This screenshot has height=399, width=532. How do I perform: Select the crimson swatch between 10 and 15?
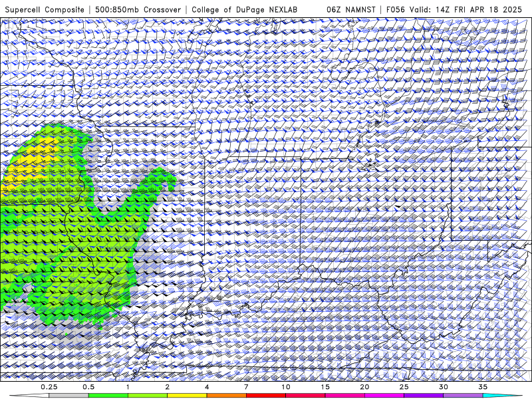(305, 396)
